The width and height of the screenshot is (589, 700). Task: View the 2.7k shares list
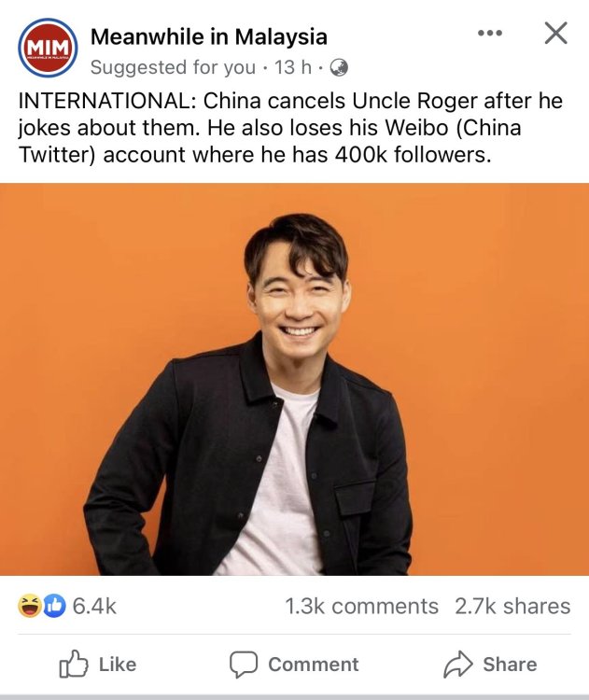512,607
